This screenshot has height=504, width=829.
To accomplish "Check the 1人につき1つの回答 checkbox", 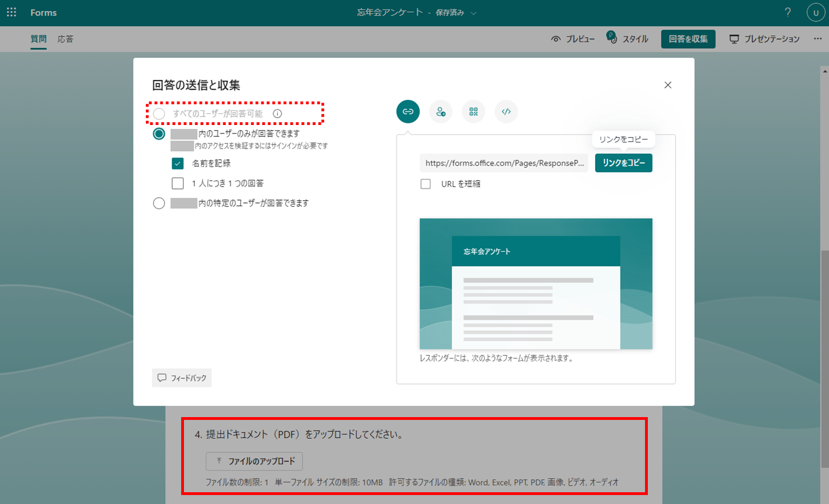I will 178,183.
